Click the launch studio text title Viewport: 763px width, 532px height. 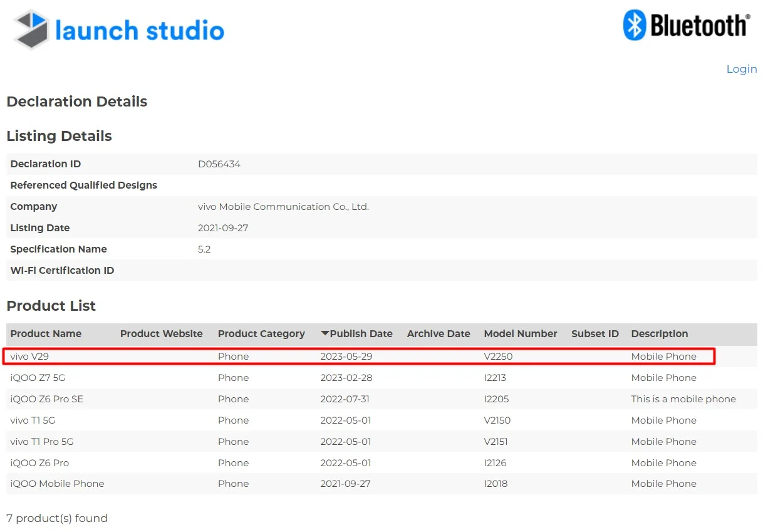tap(139, 30)
